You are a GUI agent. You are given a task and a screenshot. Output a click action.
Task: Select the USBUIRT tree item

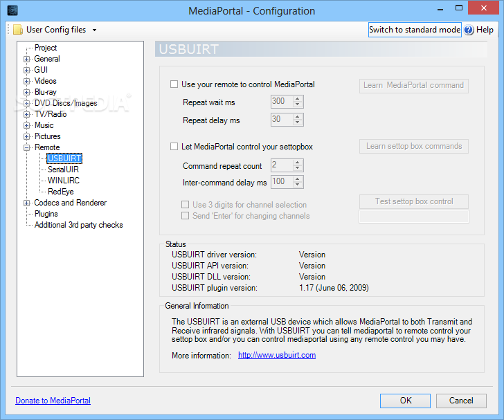[64, 158]
